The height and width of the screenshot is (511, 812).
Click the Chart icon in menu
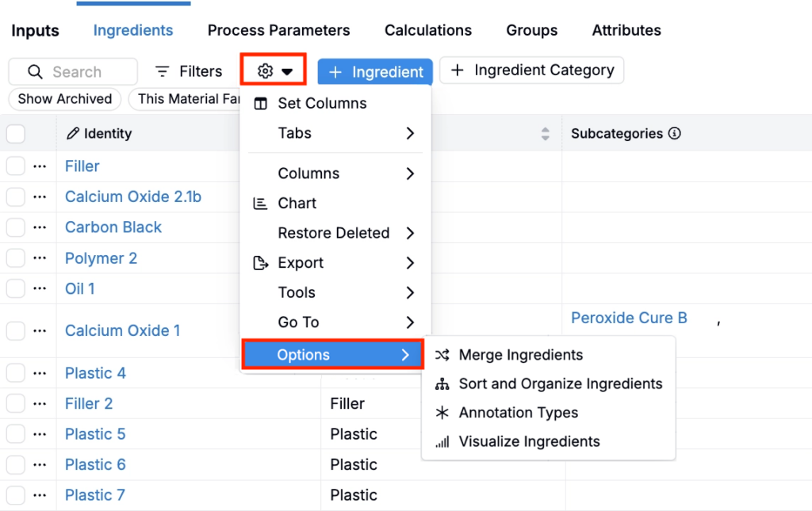260,204
